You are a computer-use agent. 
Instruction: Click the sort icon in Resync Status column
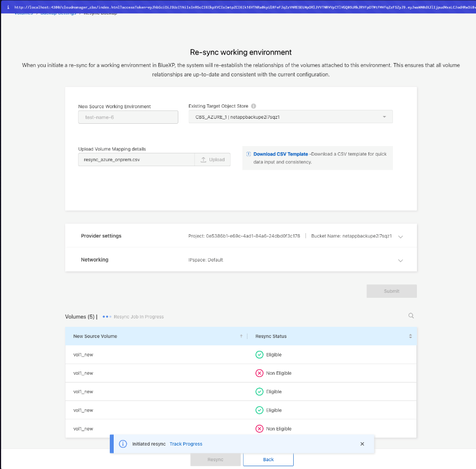410,336
